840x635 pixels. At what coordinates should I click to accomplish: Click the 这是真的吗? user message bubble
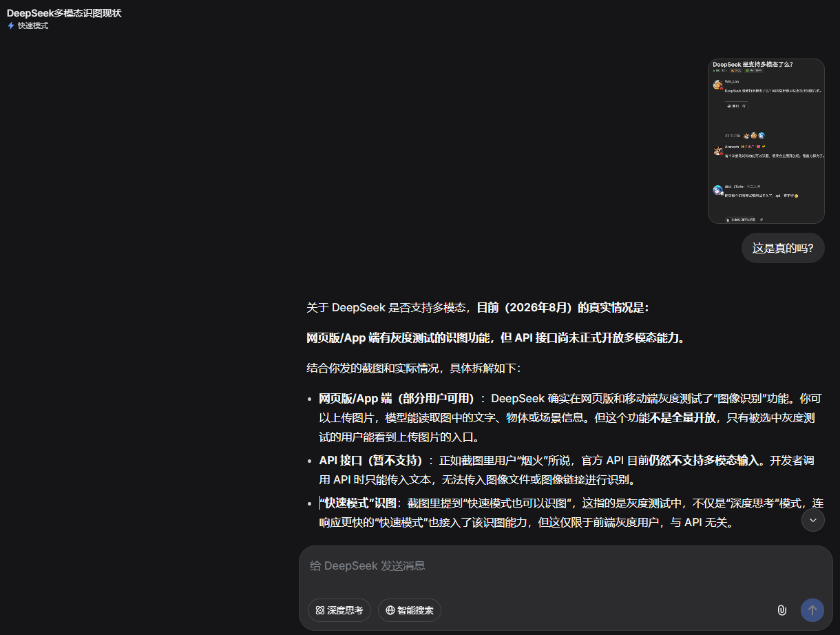783,248
